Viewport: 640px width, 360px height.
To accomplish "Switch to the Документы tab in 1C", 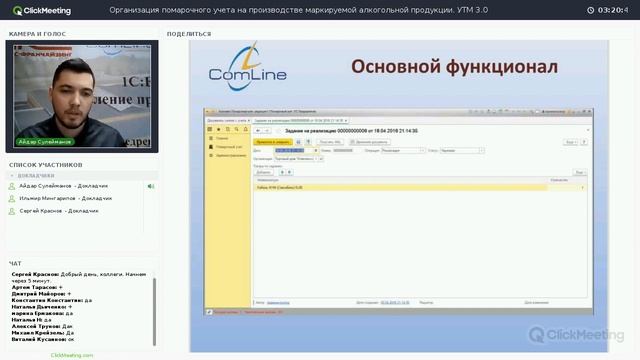I will coord(228,121).
